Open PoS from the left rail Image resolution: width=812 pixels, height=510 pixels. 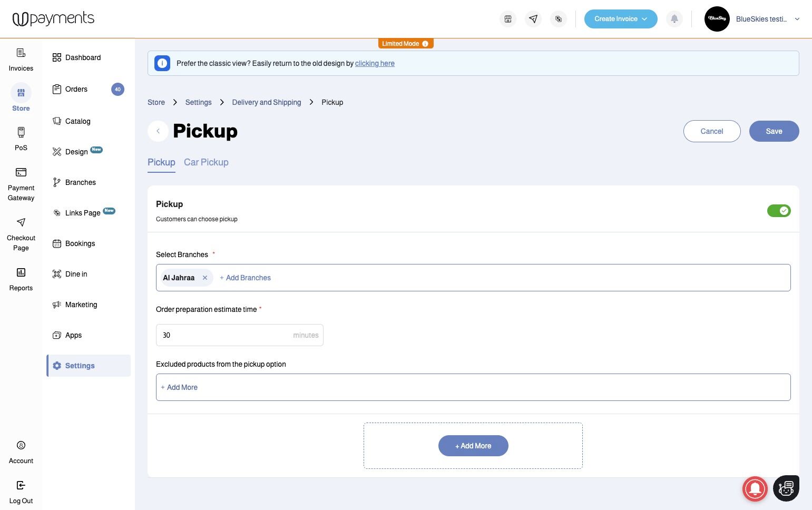tap(21, 139)
